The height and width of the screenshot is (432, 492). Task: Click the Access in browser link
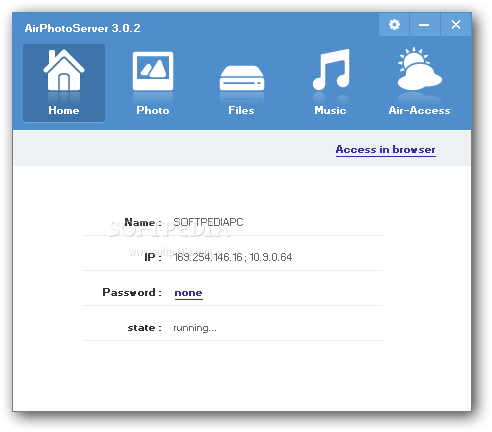coord(386,149)
